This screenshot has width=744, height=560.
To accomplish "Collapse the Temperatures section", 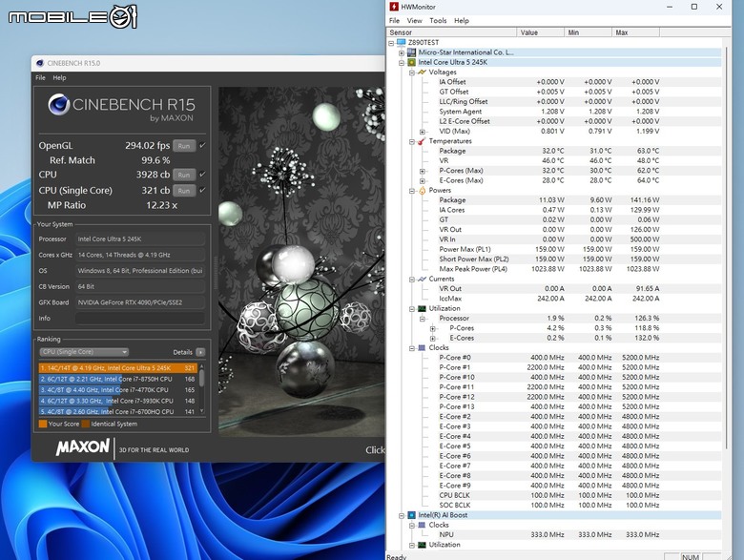I will pos(412,141).
